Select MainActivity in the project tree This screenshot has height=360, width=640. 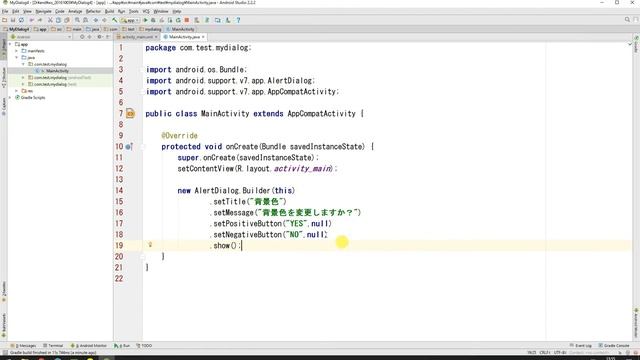point(57,71)
